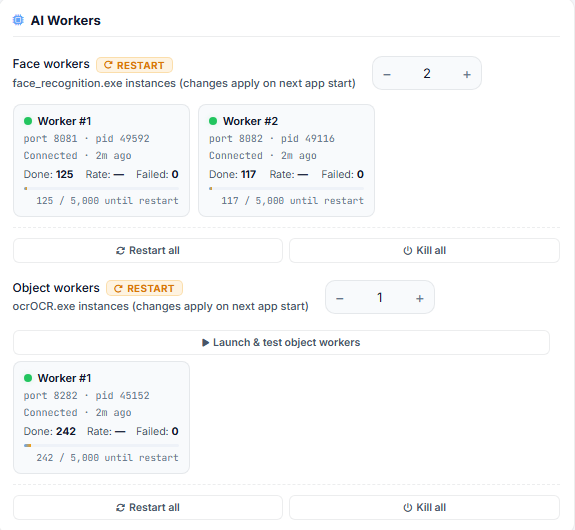Click the 125 / 5,000 restart progress bar

(x=101, y=189)
